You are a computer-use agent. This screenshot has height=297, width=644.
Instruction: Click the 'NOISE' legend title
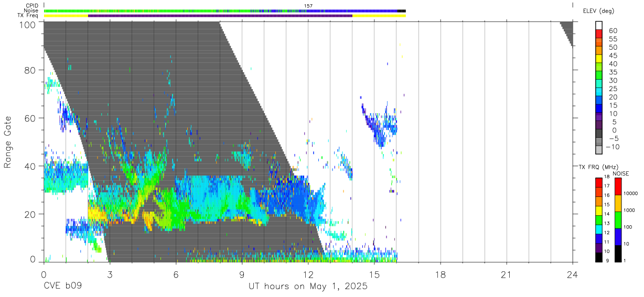(x=621, y=173)
